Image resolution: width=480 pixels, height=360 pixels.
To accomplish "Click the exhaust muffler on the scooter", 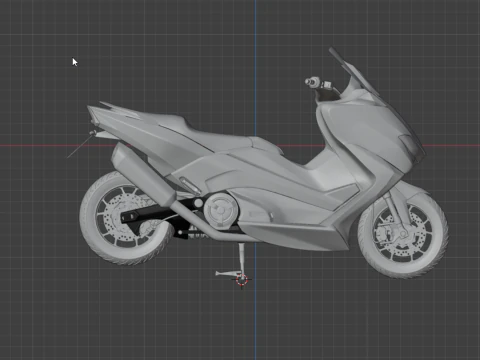I will coord(144,175).
